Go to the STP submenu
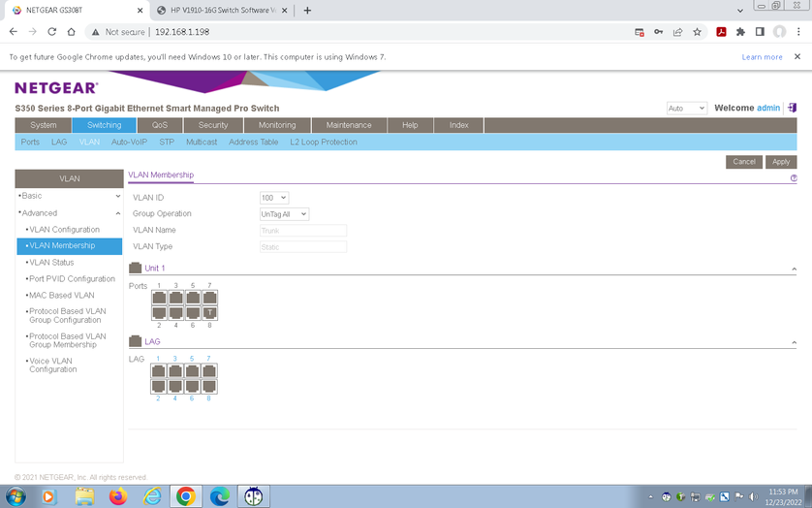Image resolution: width=812 pixels, height=508 pixels. pyautogui.click(x=167, y=143)
